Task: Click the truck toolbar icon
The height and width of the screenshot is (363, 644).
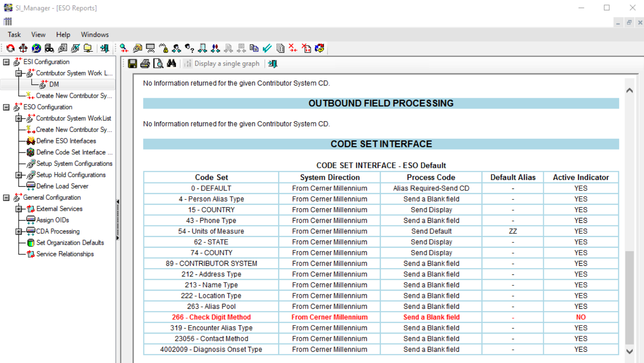Action: click(x=49, y=48)
